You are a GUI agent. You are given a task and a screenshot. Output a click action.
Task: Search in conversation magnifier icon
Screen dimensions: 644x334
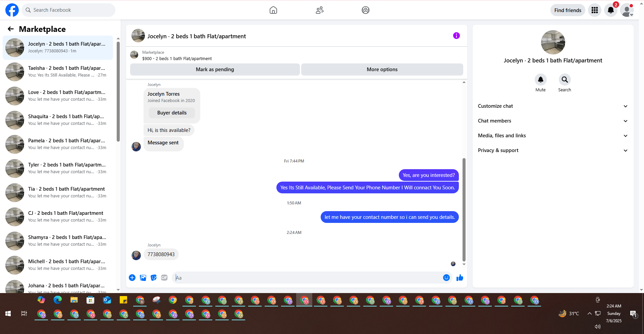pyautogui.click(x=565, y=80)
